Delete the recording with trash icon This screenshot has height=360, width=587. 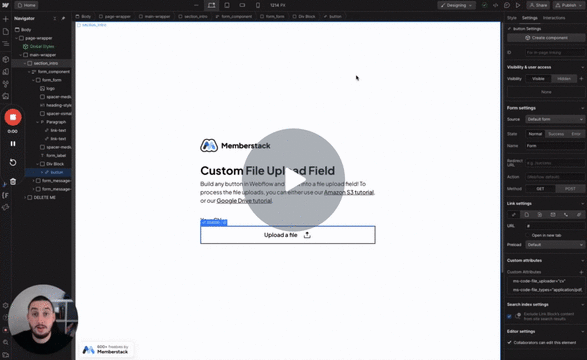tap(13, 181)
